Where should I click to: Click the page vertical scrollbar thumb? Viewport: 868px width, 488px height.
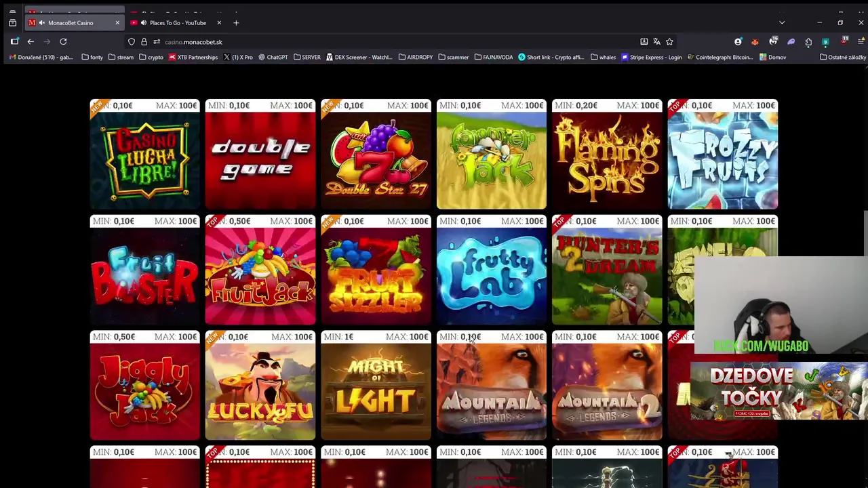tap(865, 233)
